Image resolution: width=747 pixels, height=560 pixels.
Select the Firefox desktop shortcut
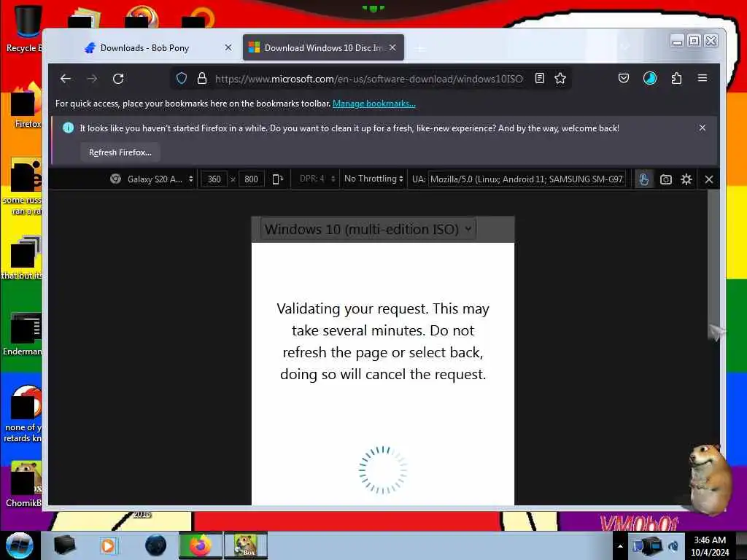(x=26, y=106)
